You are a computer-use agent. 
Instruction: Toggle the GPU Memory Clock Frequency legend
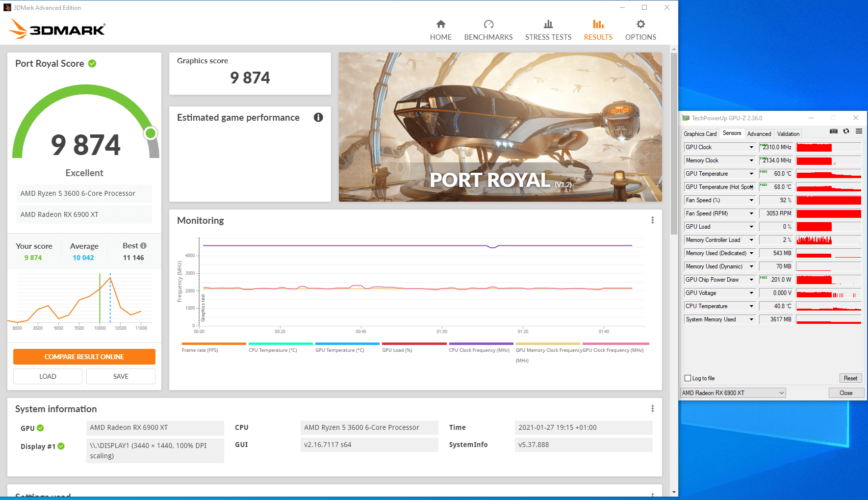tap(548, 352)
